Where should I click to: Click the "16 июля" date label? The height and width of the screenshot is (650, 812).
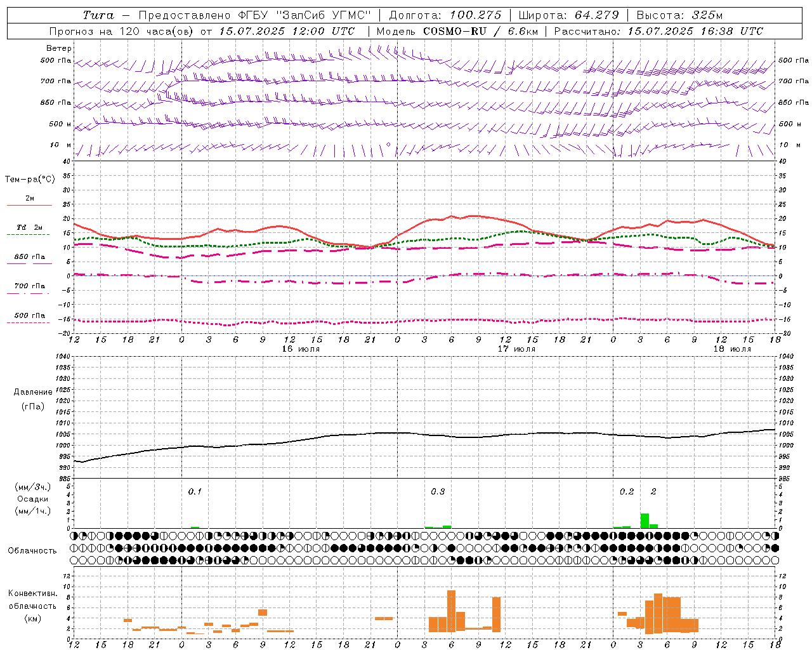pos(301,349)
